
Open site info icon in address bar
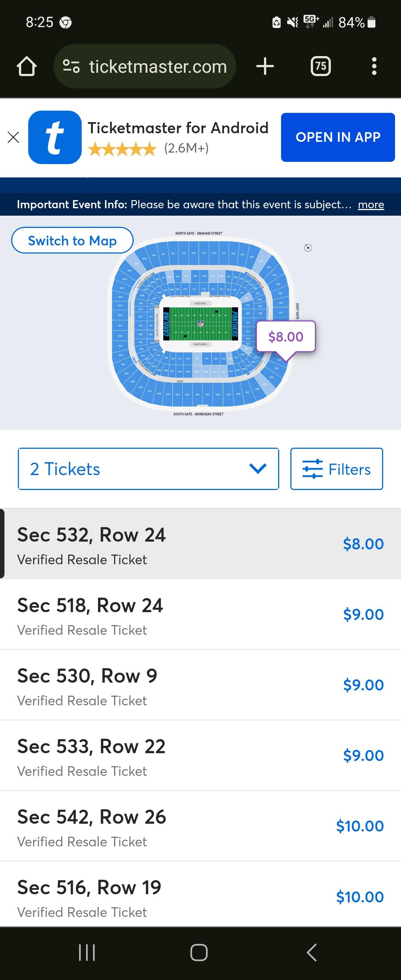tap(71, 66)
